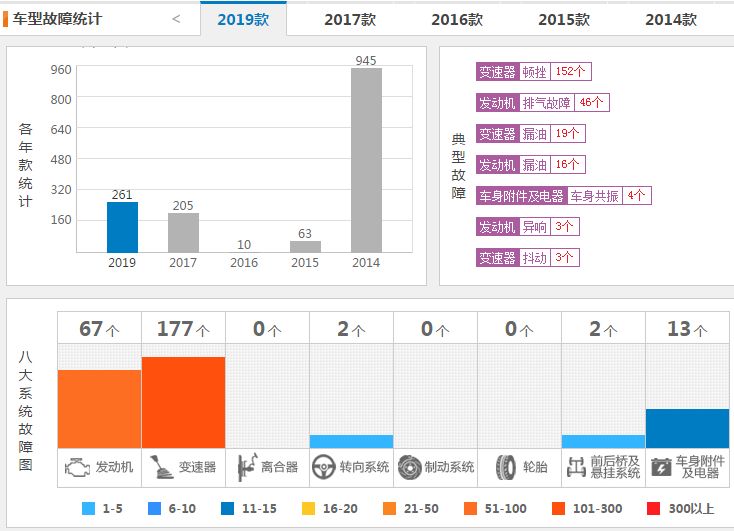Click the tire (轮胎) icon

(506, 466)
